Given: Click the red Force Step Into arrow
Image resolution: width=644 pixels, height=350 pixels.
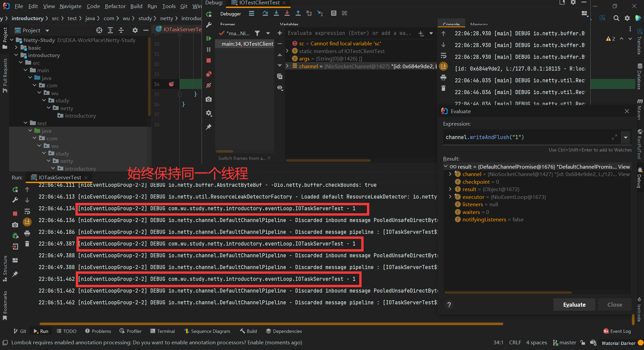Looking at the screenshot, I should (x=287, y=13).
